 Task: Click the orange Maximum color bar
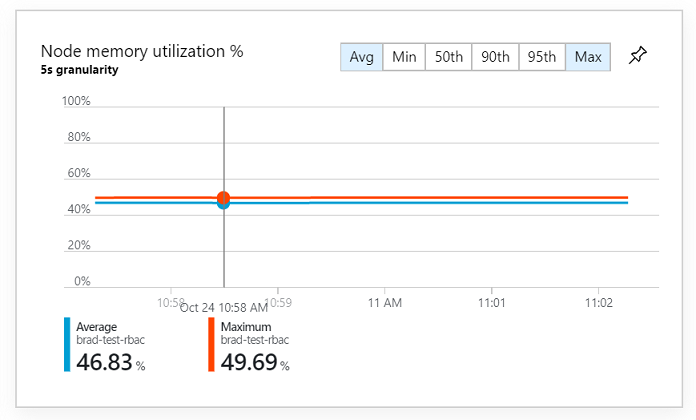coord(211,345)
